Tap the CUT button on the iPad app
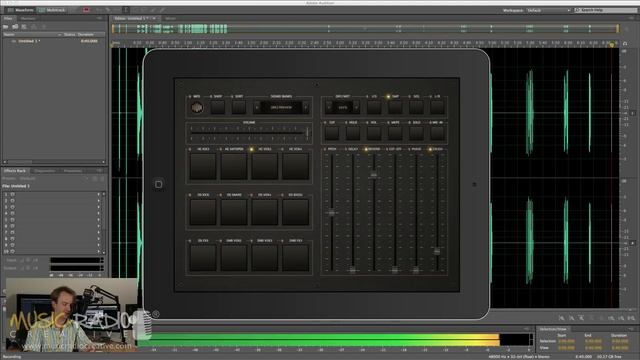This screenshot has width=640, height=360. [x=332, y=133]
